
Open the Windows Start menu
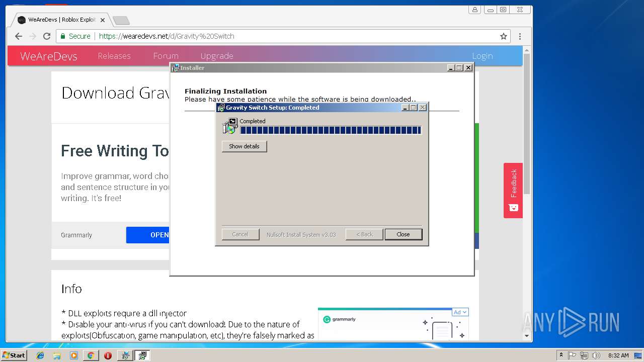click(x=14, y=355)
